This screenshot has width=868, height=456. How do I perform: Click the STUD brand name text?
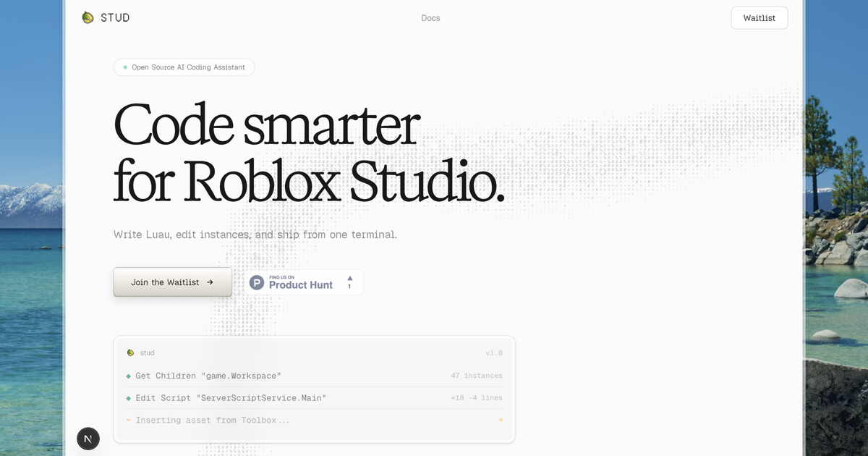click(116, 18)
